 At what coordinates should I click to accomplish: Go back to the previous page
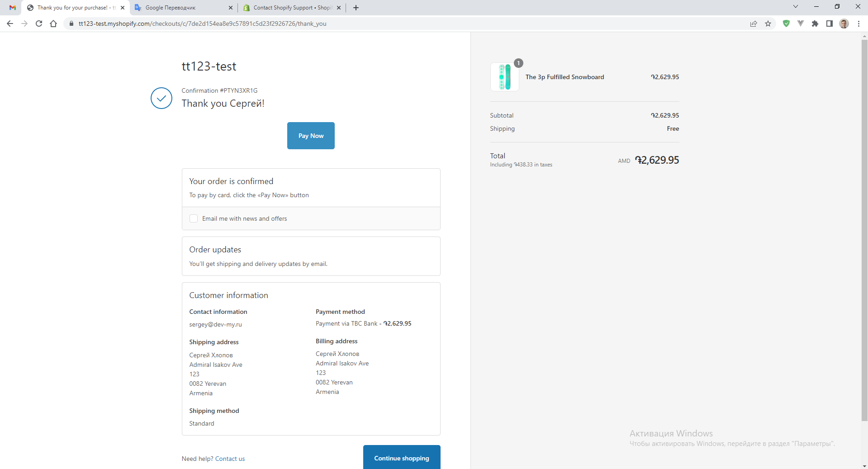pyautogui.click(x=10, y=24)
